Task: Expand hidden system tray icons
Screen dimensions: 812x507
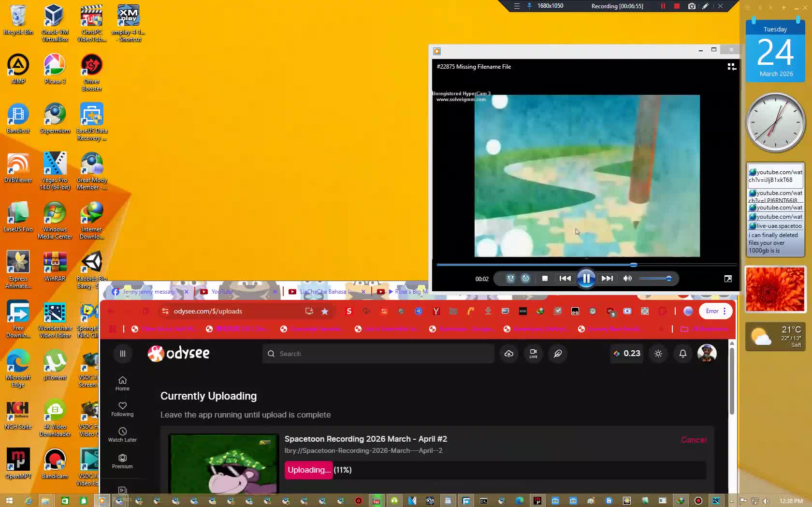Action: coord(731,501)
